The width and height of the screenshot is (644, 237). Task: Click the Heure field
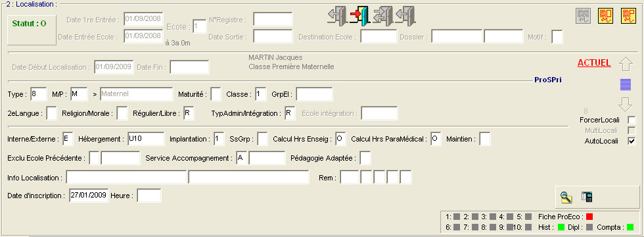[149, 196]
